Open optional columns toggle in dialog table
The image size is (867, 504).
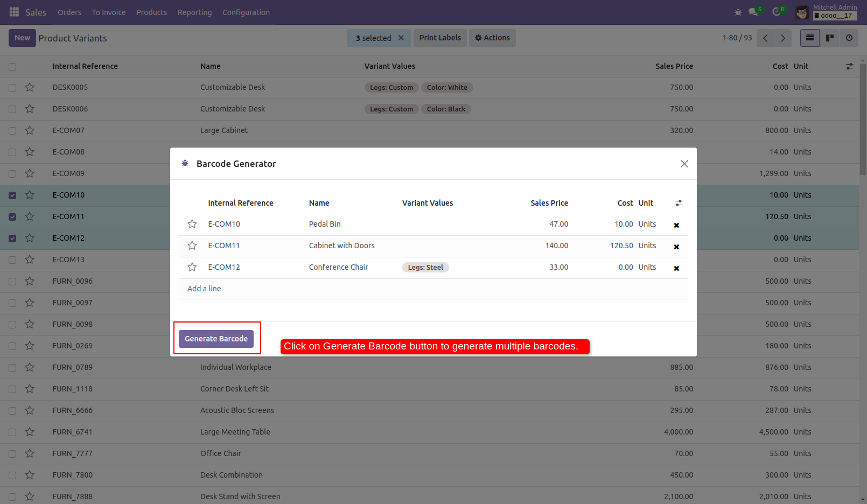pyautogui.click(x=678, y=203)
